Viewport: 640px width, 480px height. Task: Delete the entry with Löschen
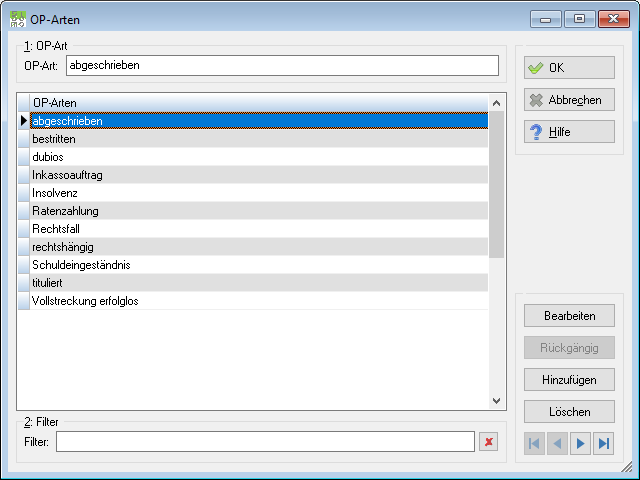(569, 411)
